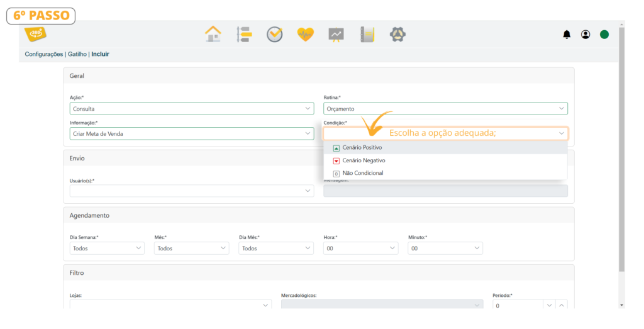
Task: Open the task list structure icon
Action: click(x=244, y=34)
